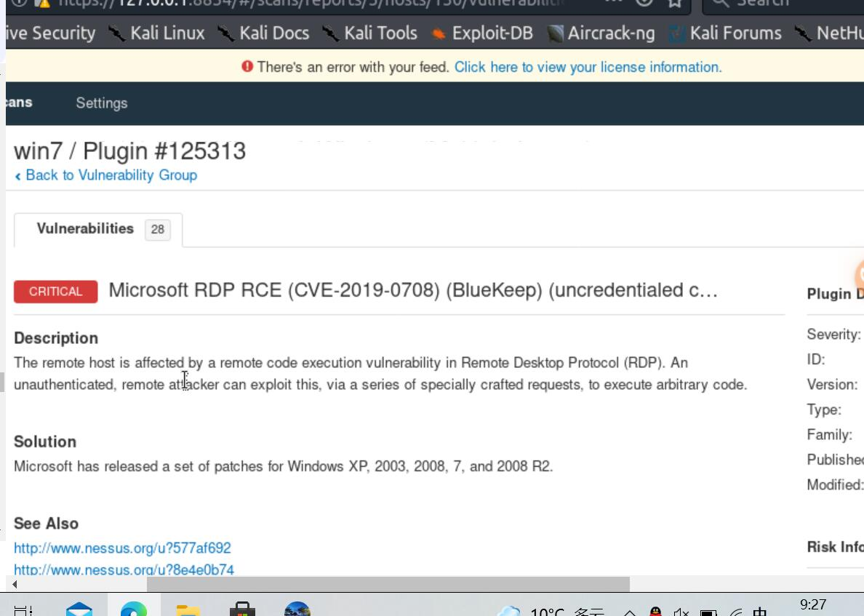This screenshot has width=864, height=616.
Task: Open the Mail app in taskbar
Action: pos(79,609)
